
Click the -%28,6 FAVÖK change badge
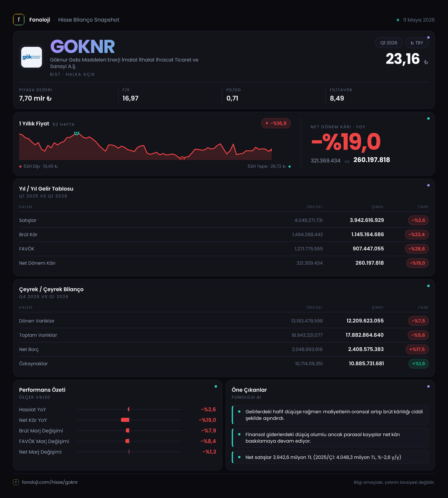(x=416, y=249)
